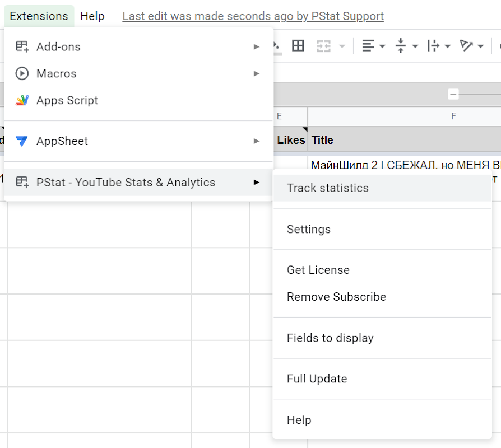Open text rotation dropdown arrow
Screen dimensions: 501x448
(x=480, y=46)
